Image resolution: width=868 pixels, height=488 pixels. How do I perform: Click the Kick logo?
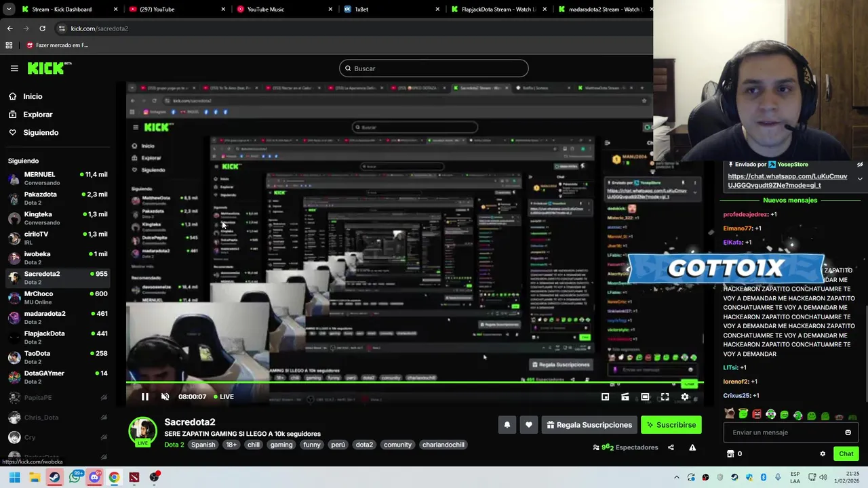tap(49, 68)
